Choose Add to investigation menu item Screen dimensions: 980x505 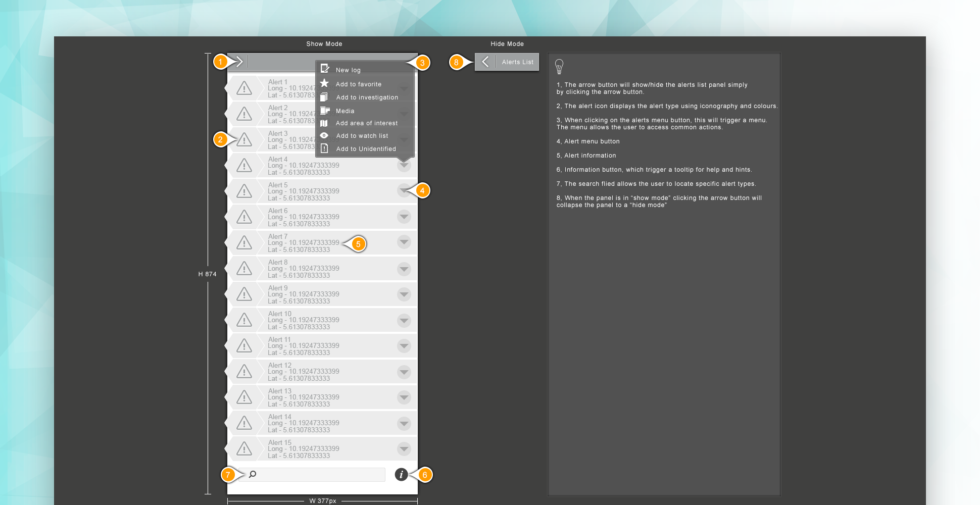pos(367,97)
